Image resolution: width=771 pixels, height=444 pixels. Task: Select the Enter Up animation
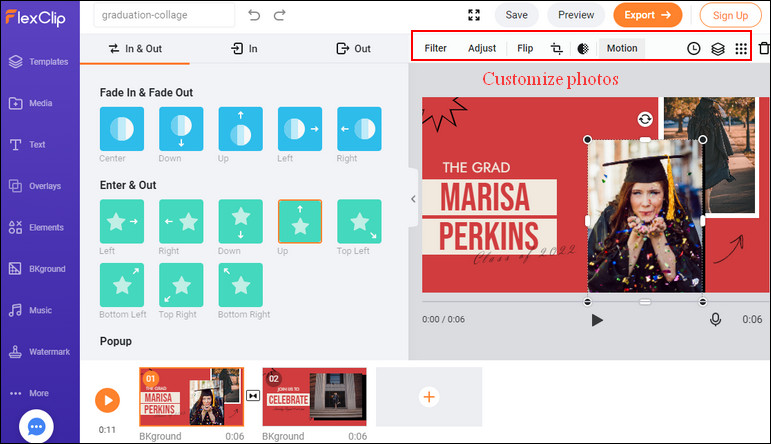[300, 221]
